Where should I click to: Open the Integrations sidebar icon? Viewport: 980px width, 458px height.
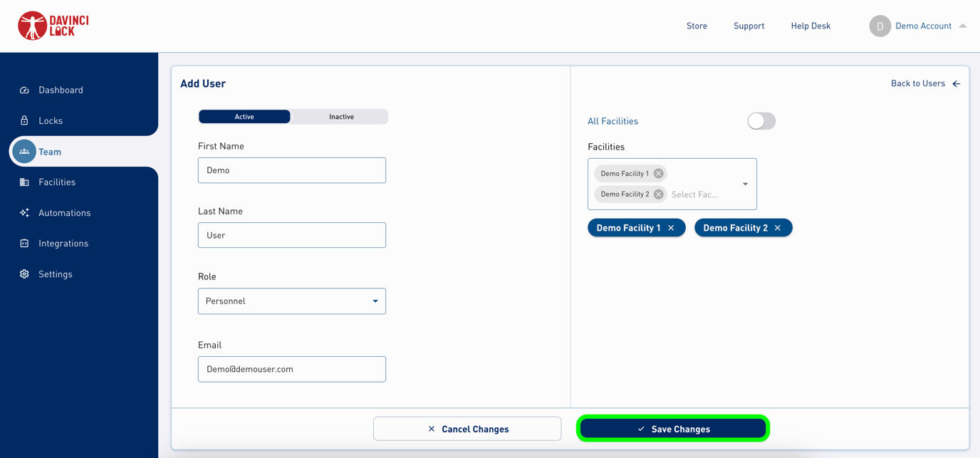click(24, 243)
